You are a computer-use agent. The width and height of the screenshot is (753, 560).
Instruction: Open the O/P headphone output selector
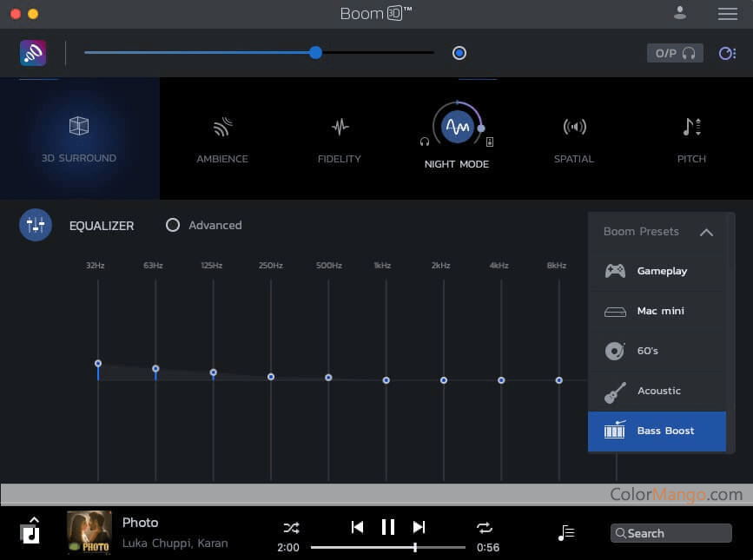pyautogui.click(x=674, y=53)
